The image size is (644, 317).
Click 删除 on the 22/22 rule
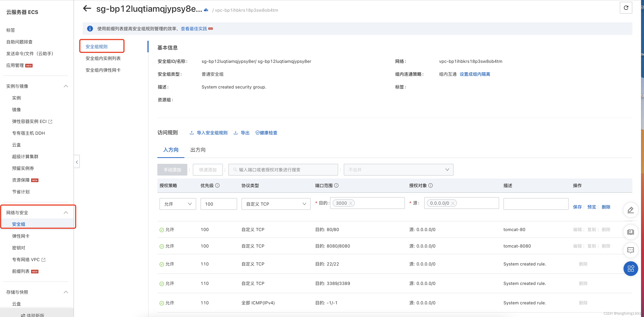[583, 264]
